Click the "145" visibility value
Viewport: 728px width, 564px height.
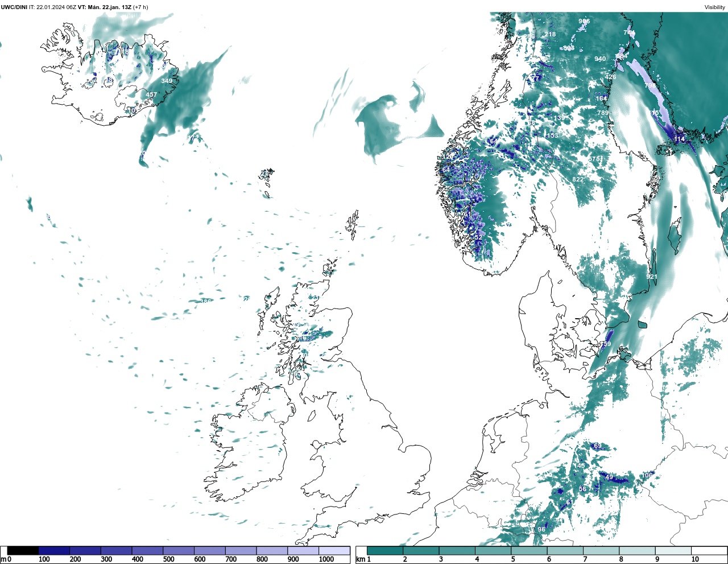579,466
